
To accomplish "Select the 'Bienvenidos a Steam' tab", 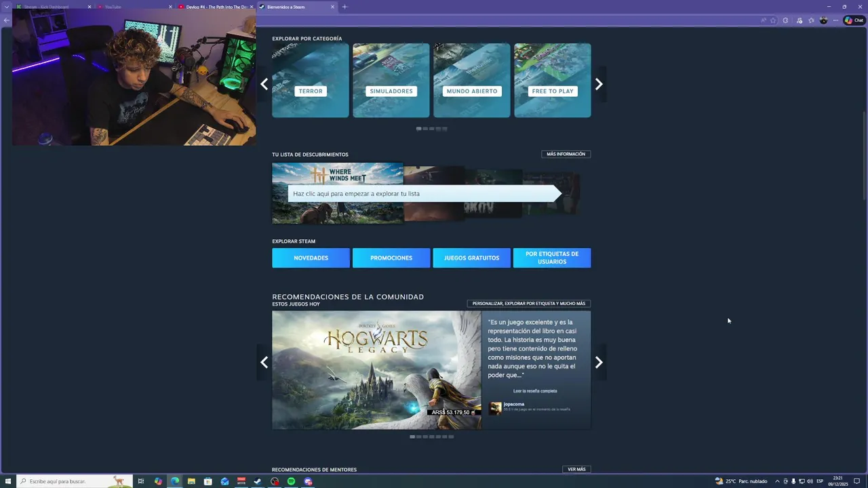I will click(296, 7).
